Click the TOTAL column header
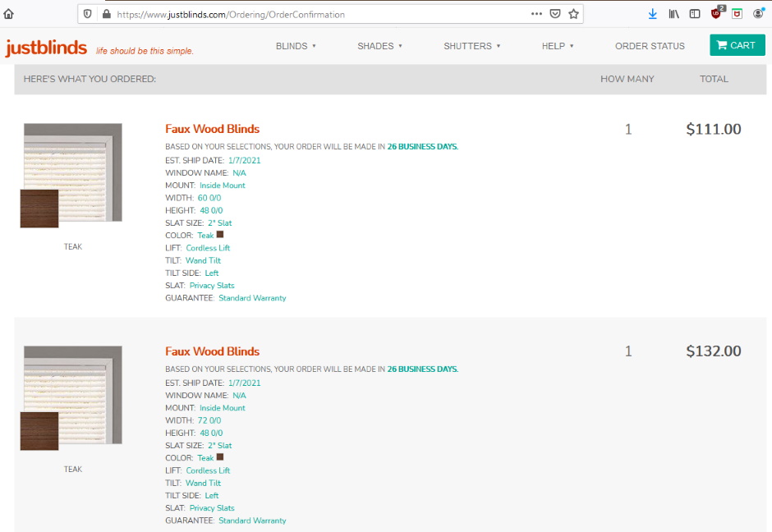 pyautogui.click(x=714, y=79)
